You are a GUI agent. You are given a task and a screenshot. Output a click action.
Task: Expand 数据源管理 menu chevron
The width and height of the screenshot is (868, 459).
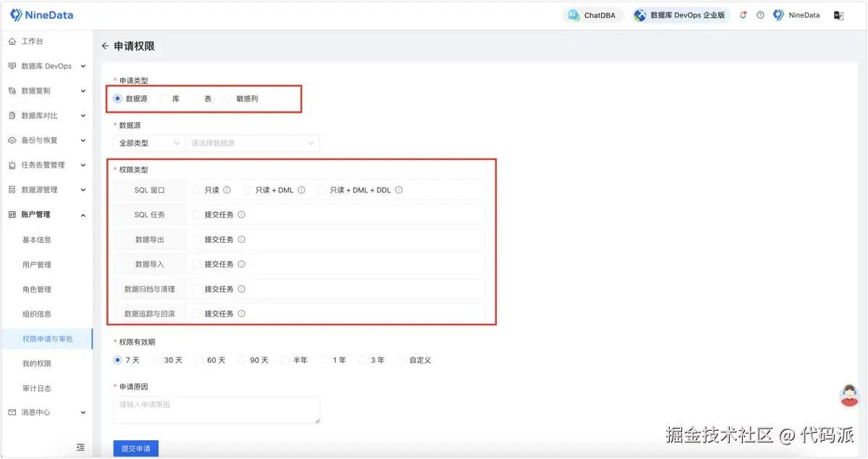82,189
